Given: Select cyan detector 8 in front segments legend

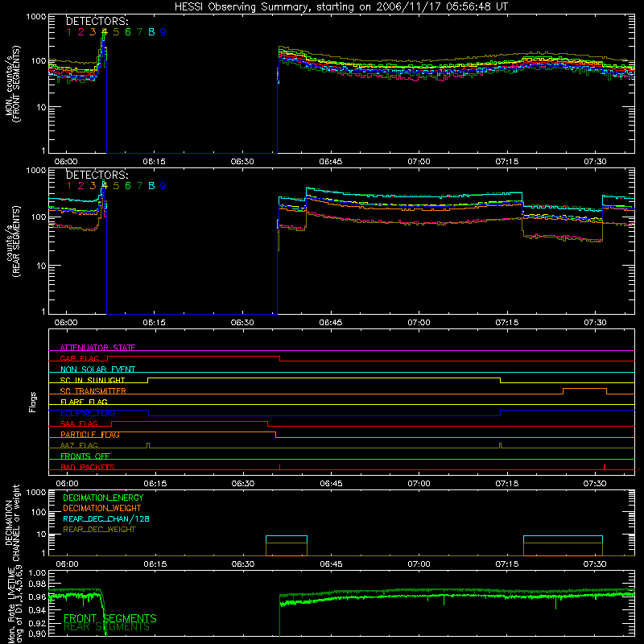Looking at the screenshot, I should point(151,32).
